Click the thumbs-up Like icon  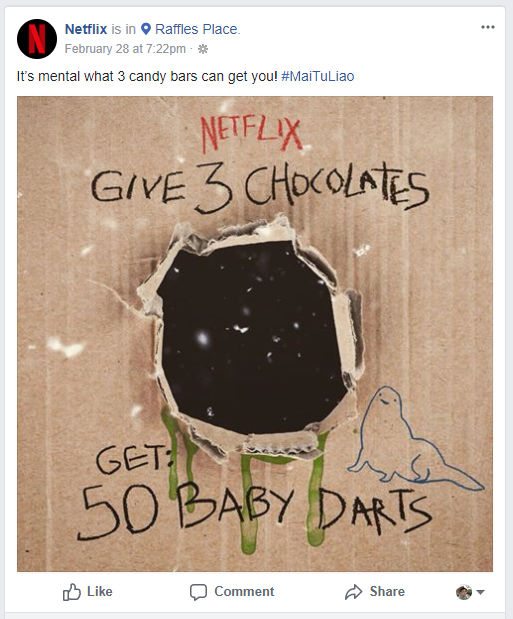pyautogui.click(x=71, y=592)
